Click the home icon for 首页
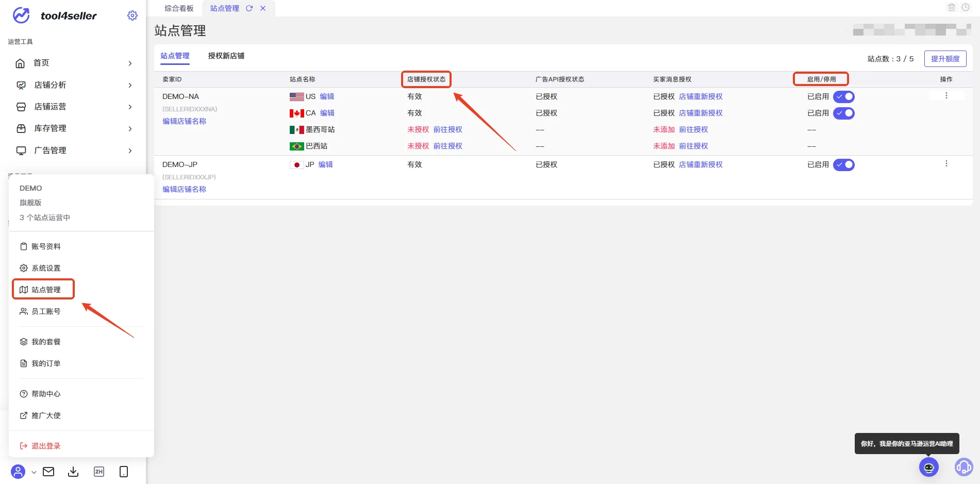Viewport: 980px width, 484px height. click(x=20, y=63)
